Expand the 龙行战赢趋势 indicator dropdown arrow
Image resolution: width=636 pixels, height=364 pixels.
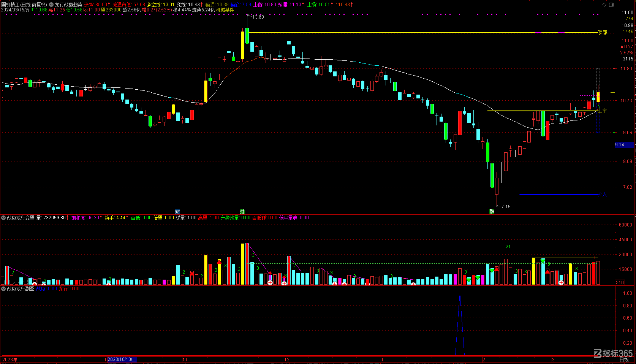point(51,5)
